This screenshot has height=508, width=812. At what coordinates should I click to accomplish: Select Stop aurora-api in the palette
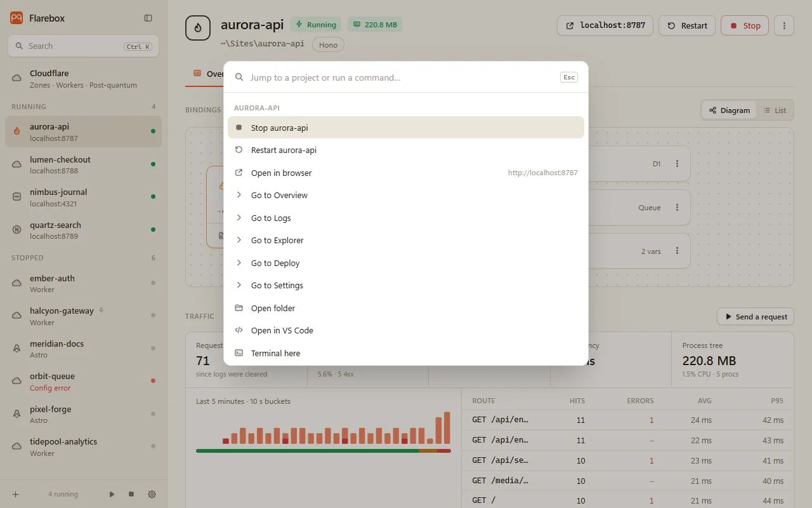click(x=406, y=128)
